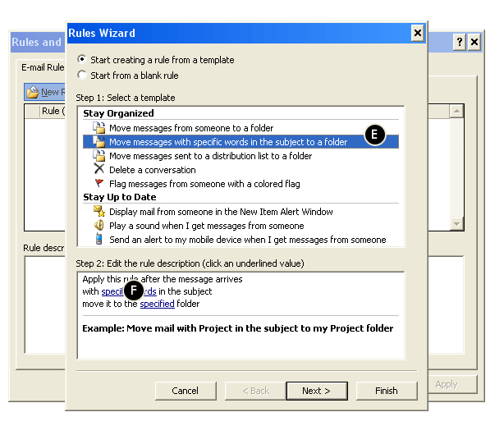Choose 'Start from a blank rule' option
The height and width of the screenshot is (435, 504).
(x=81, y=76)
